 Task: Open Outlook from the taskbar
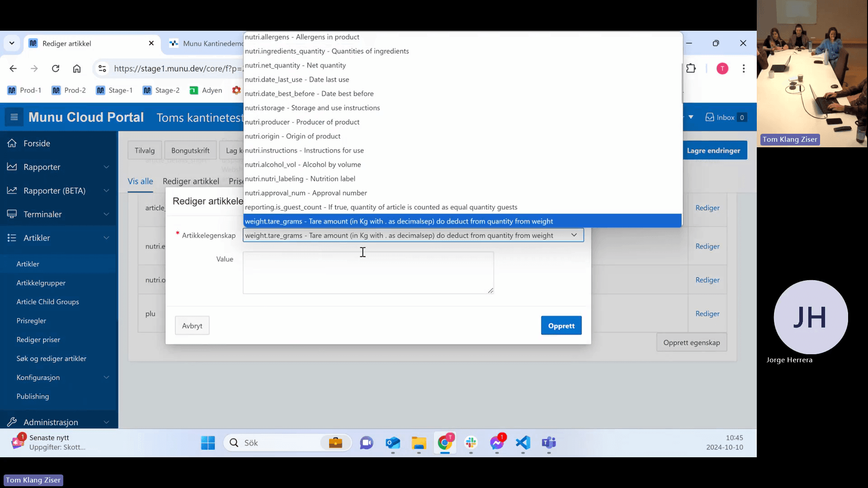pos(393,443)
